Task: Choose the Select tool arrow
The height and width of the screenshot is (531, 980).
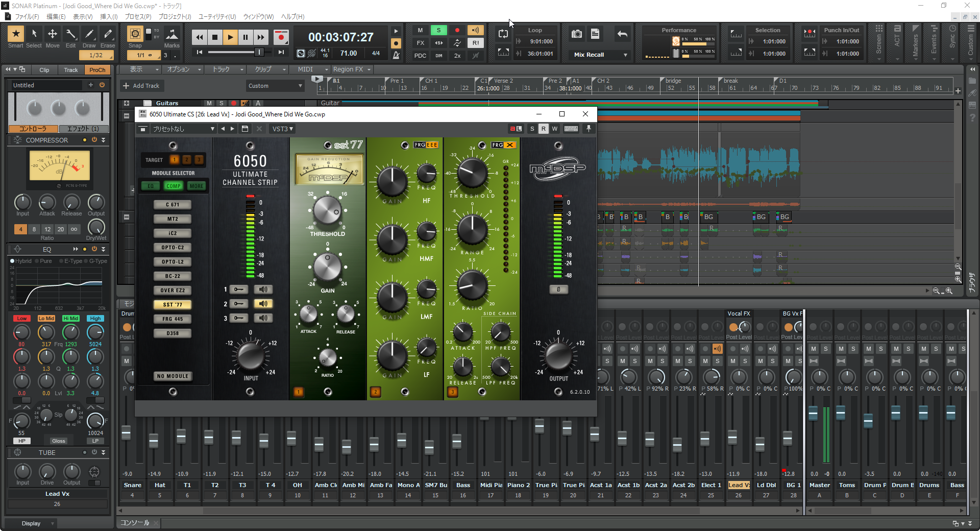Action: (34, 34)
